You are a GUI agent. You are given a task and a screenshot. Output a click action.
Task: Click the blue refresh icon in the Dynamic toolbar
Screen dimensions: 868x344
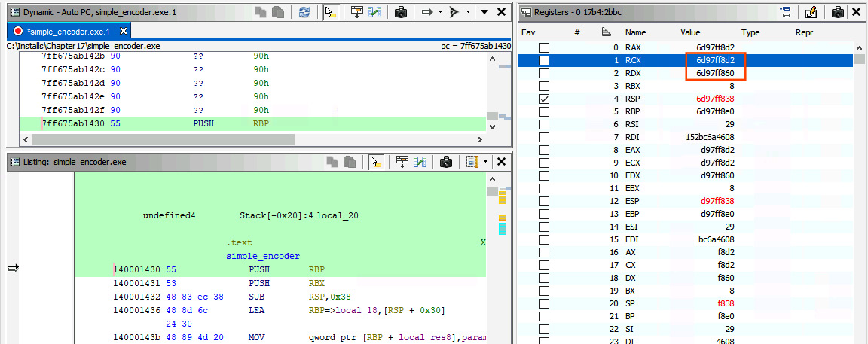(x=304, y=11)
